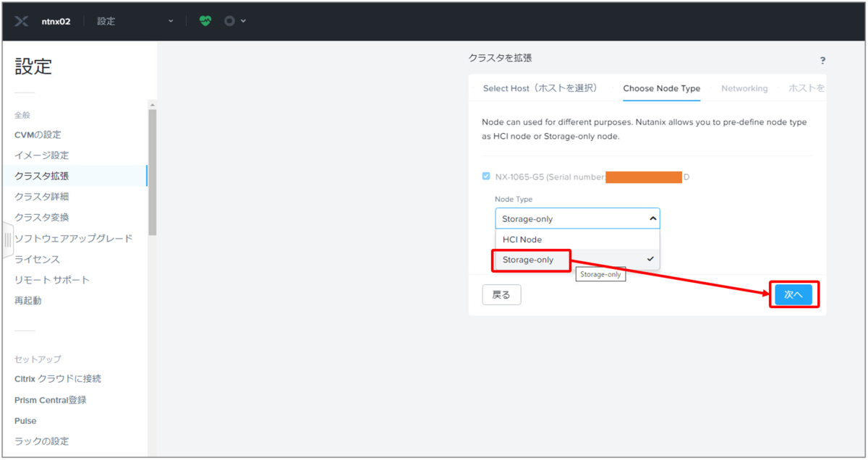The height and width of the screenshot is (460, 868).
Task: Open the tasks circle status icon
Action: tap(229, 21)
